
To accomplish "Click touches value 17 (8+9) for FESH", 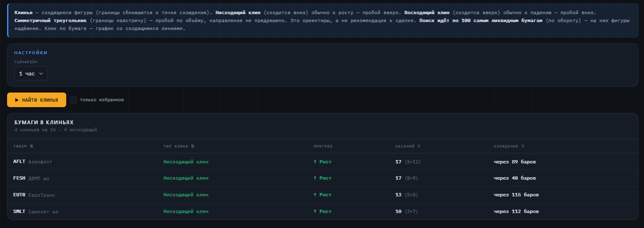I will pyautogui.click(x=407, y=178).
